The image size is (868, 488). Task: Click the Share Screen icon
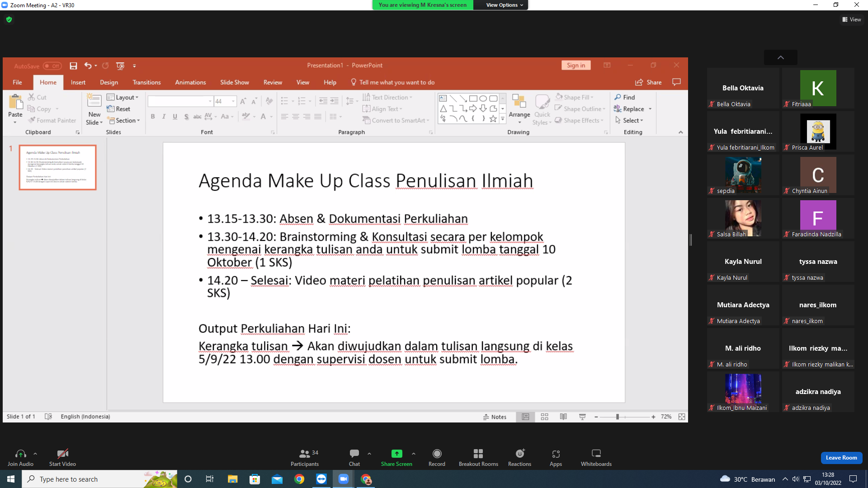pos(396,453)
